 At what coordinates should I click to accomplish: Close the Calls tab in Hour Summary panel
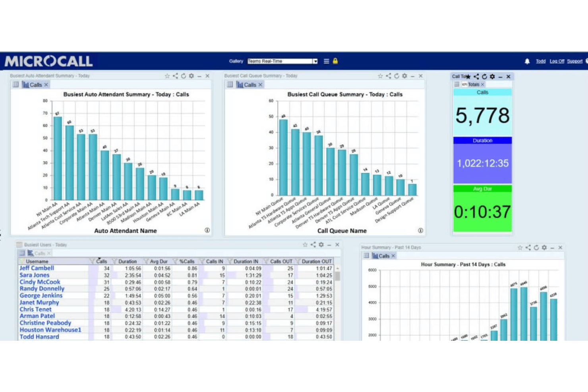tap(393, 256)
